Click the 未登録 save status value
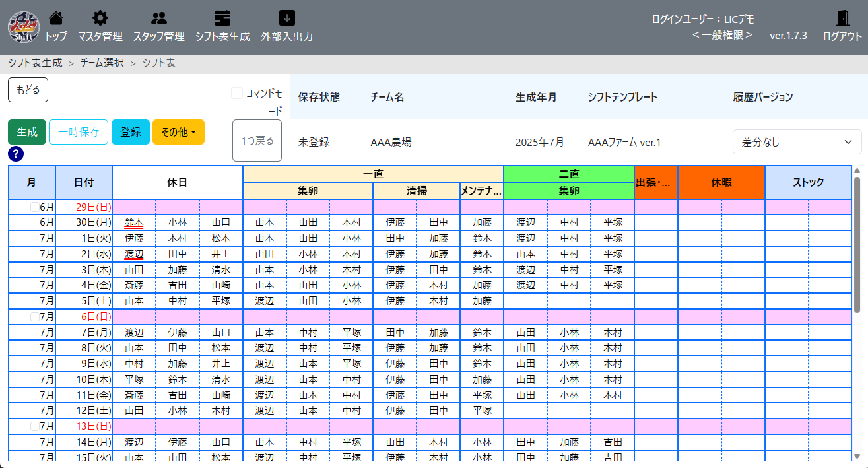Viewport: 868px width, 470px height. pos(314,142)
